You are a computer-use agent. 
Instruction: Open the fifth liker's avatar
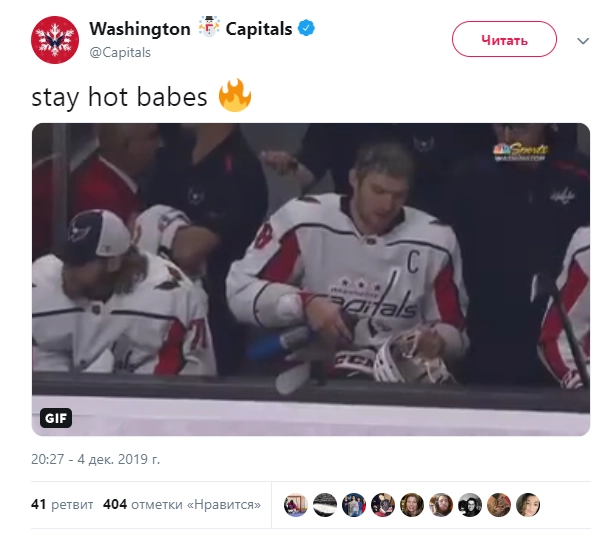[412, 505]
